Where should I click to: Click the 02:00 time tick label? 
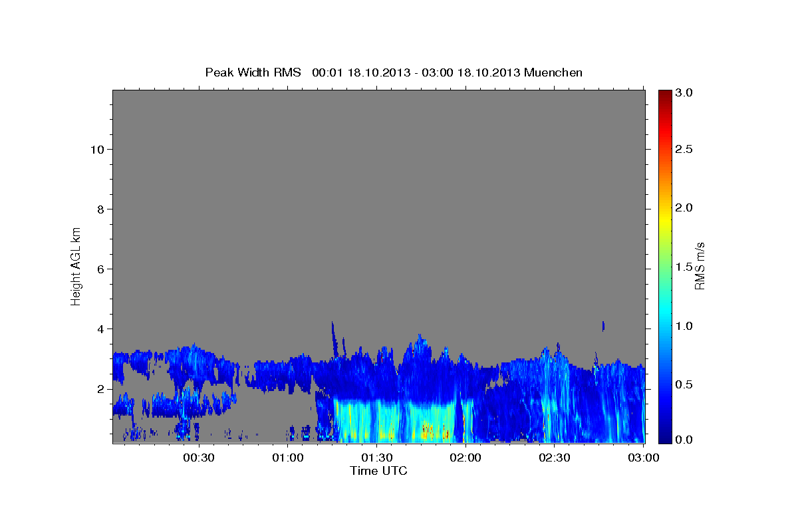pyautogui.click(x=465, y=458)
